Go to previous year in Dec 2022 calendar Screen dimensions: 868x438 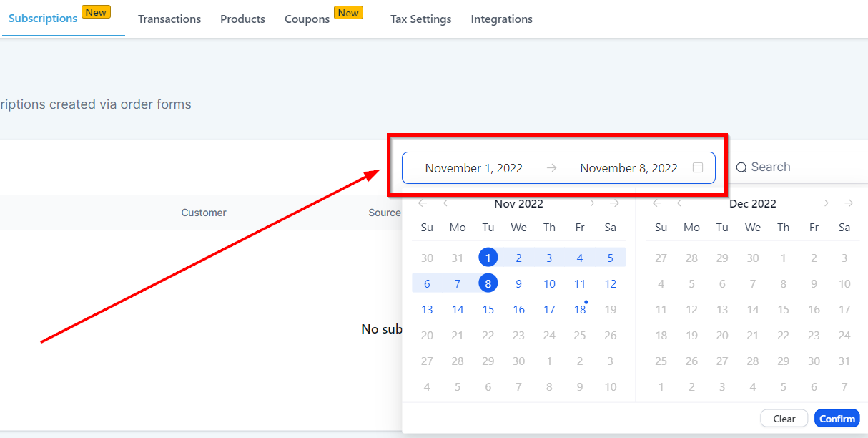(657, 203)
